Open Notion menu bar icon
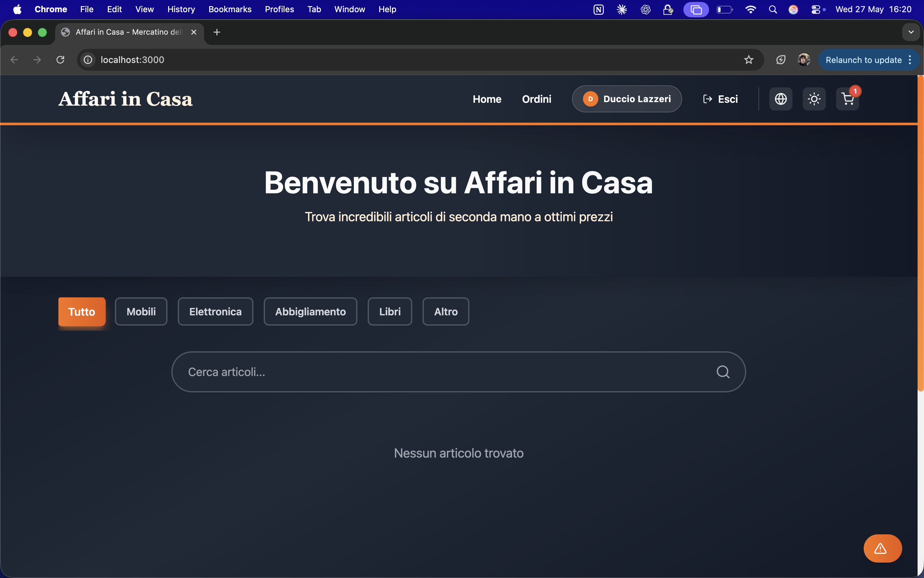924x578 pixels. [x=598, y=9]
